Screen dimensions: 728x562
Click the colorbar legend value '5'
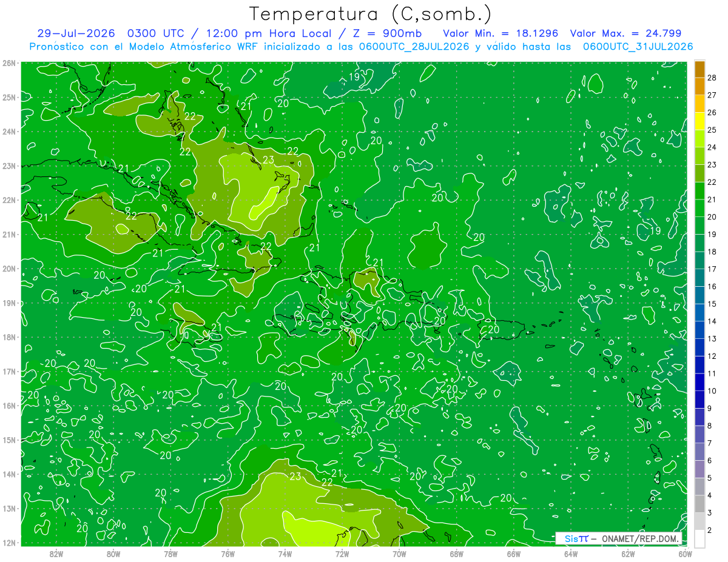pos(710,478)
